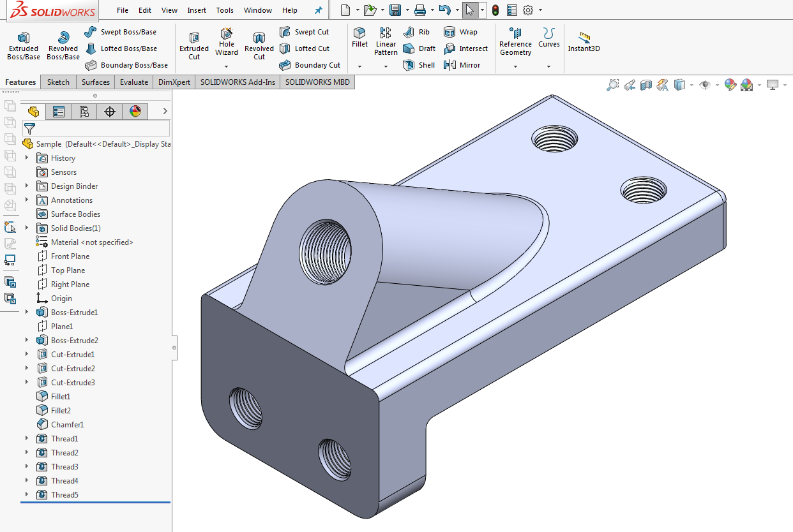Image resolution: width=793 pixels, height=532 pixels.
Task: Toggle the Instant3D button
Action: [584, 43]
